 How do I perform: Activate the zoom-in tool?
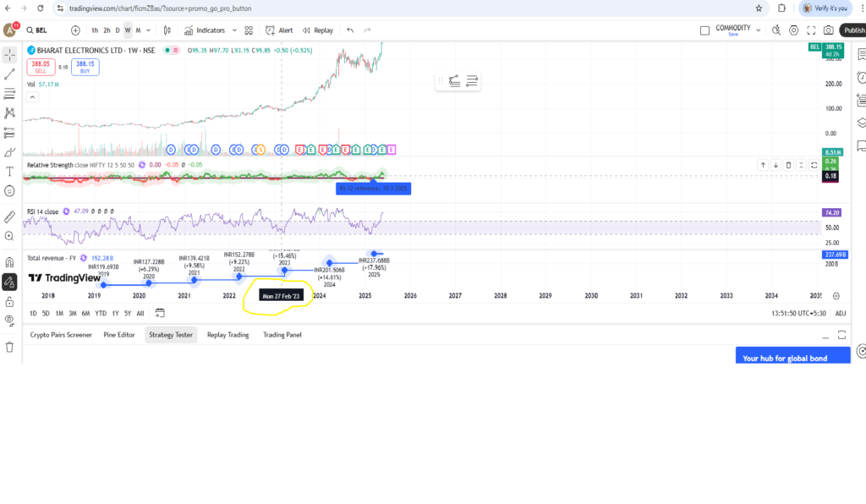coord(9,236)
